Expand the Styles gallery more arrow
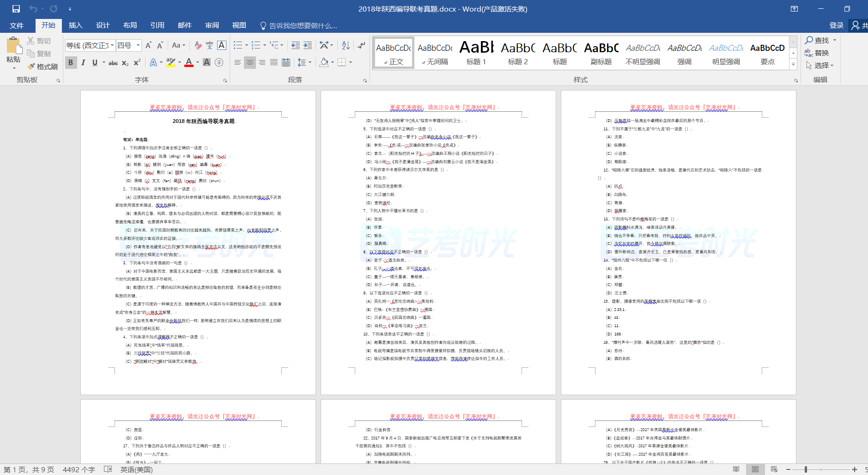Viewport: 868px width, 475px height. (793, 65)
